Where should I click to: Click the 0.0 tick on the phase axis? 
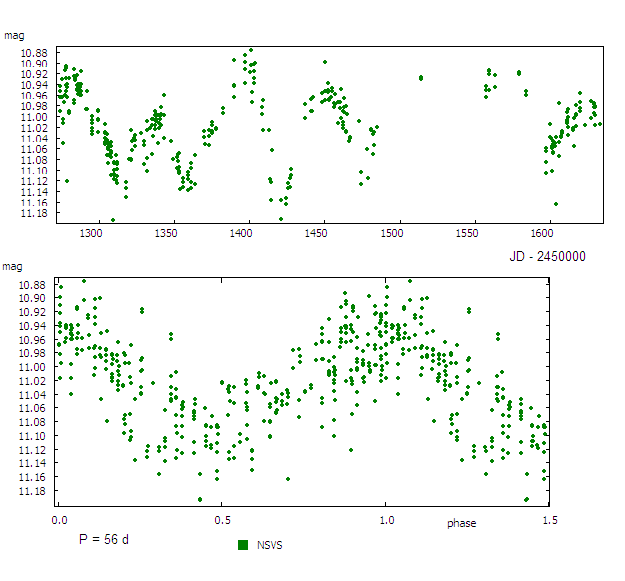coord(60,521)
